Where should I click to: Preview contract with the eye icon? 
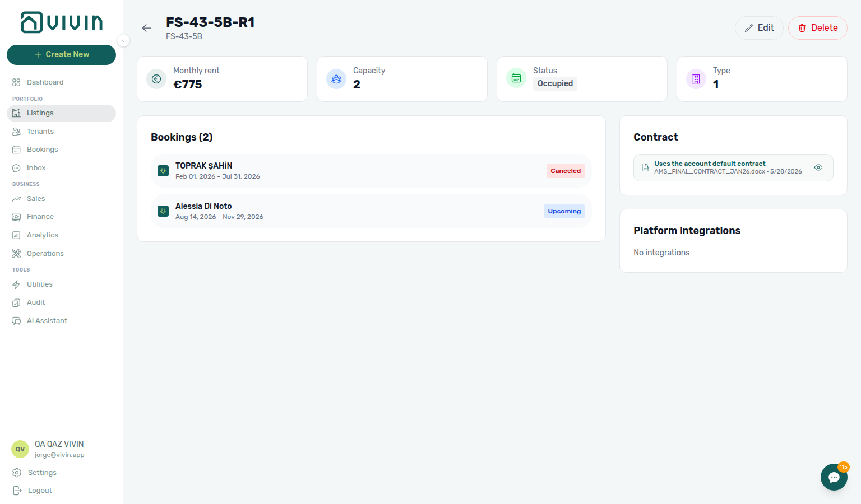(x=818, y=167)
